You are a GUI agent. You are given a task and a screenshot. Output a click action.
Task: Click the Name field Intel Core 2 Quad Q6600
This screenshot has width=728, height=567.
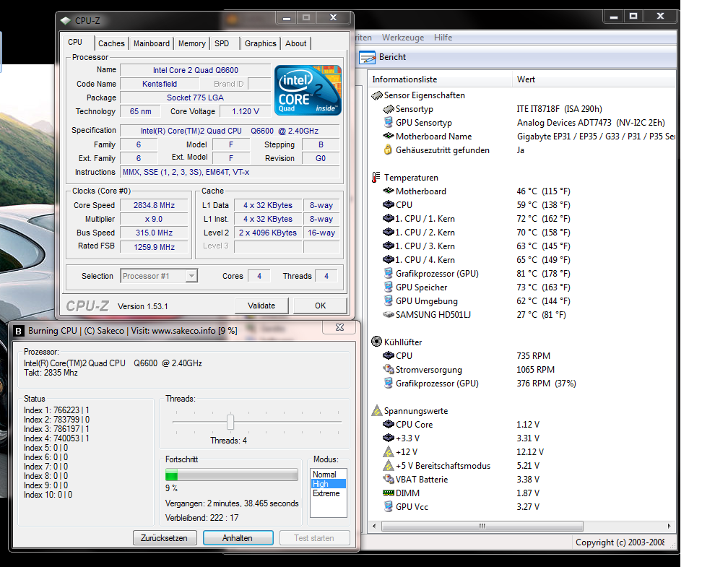(x=196, y=70)
